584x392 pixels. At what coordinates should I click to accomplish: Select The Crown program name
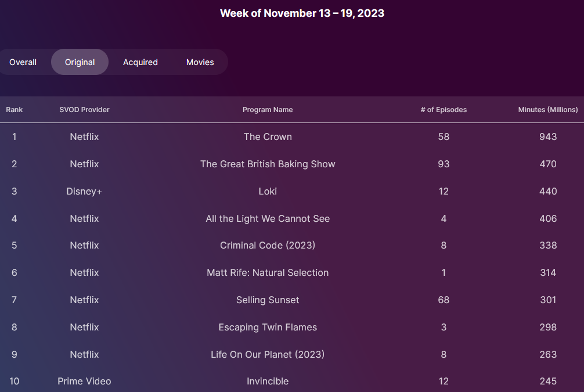(x=268, y=137)
